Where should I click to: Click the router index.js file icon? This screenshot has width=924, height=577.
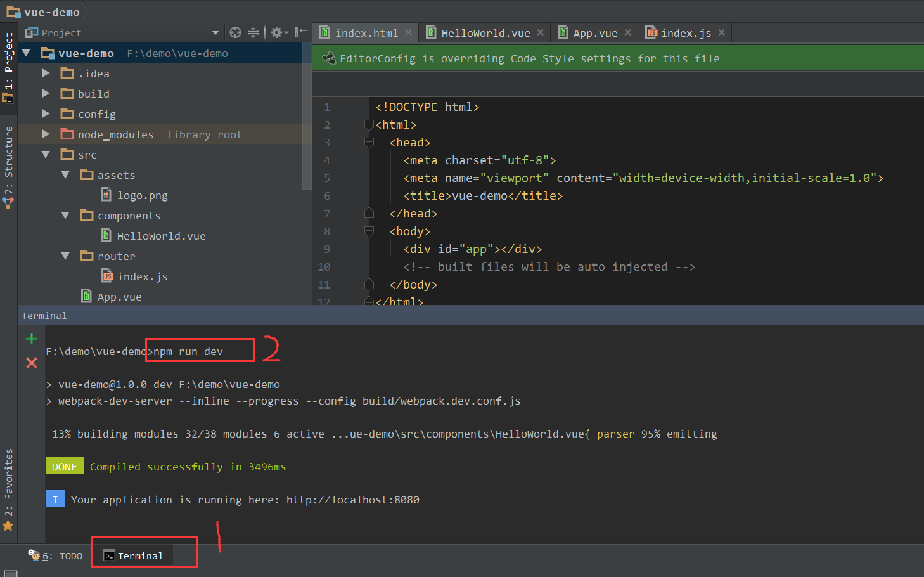tap(107, 276)
